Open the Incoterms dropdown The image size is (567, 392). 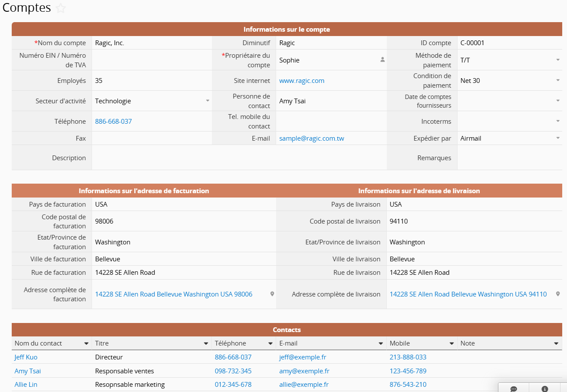[x=558, y=122]
